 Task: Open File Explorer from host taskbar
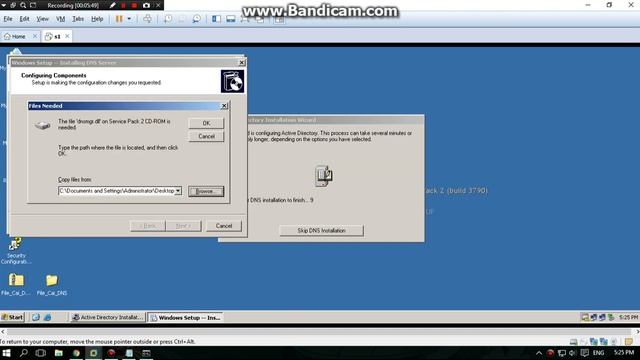click(x=58, y=353)
